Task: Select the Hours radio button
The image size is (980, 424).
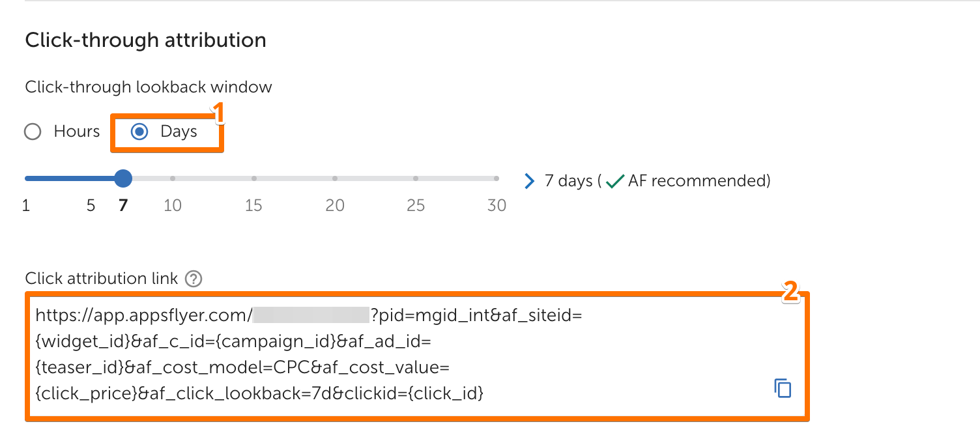Action: click(x=33, y=132)
